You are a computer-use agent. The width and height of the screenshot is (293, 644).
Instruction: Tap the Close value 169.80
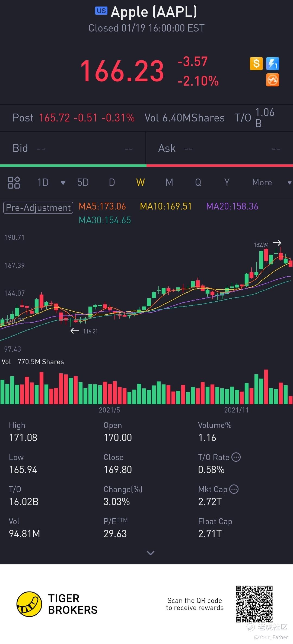[118, 470]
